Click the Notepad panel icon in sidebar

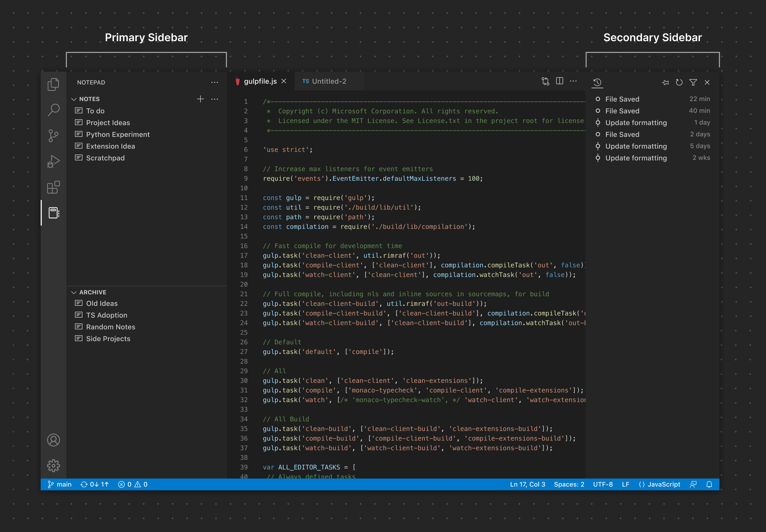[x=54, y=212]
